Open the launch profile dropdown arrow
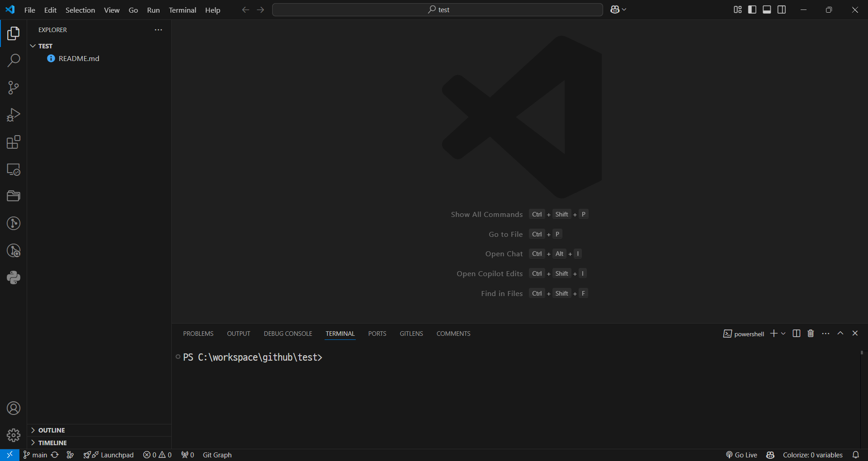This screenshot has width=868, height=461. coord(783,333)
